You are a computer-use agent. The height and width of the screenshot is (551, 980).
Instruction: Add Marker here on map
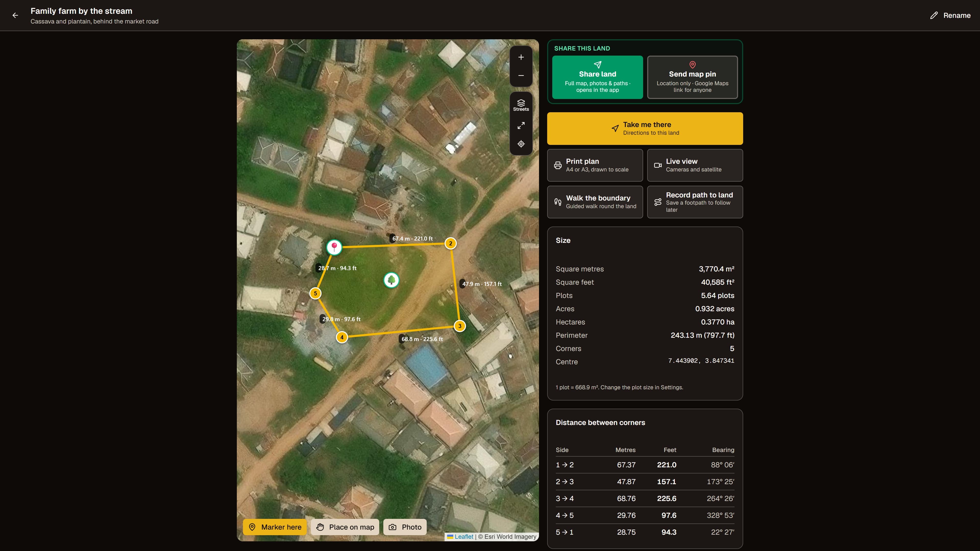pyautogui.click(x=275, y=527)
